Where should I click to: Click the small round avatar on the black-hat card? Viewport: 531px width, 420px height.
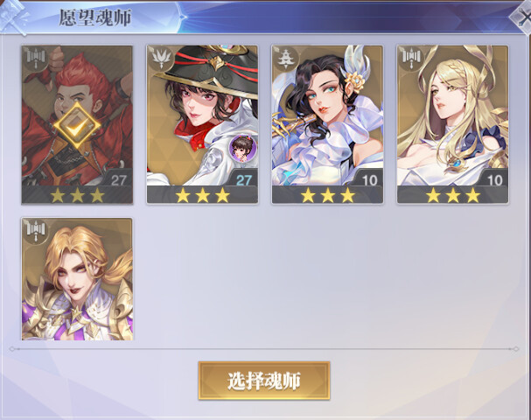[243, 148]
